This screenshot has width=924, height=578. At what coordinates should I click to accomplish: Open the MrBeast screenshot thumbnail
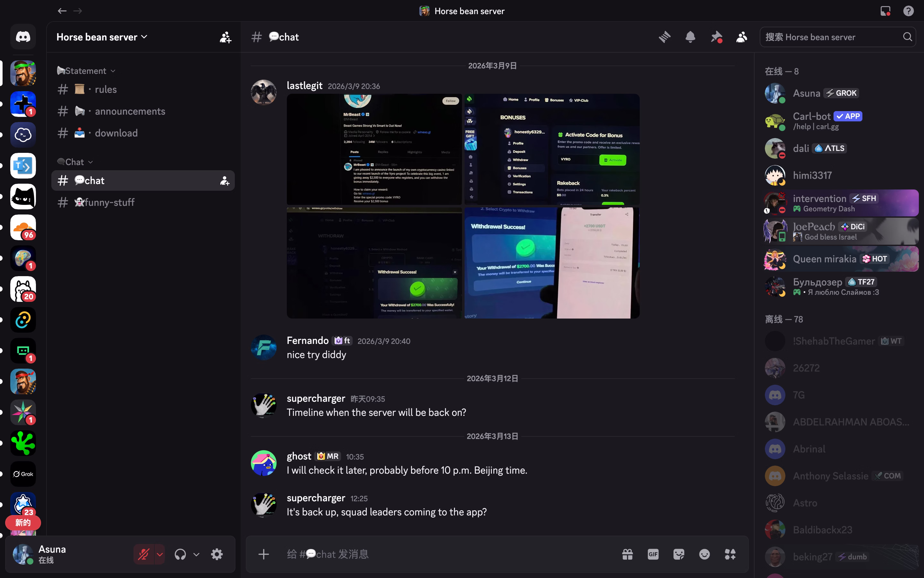pos(374,149)
